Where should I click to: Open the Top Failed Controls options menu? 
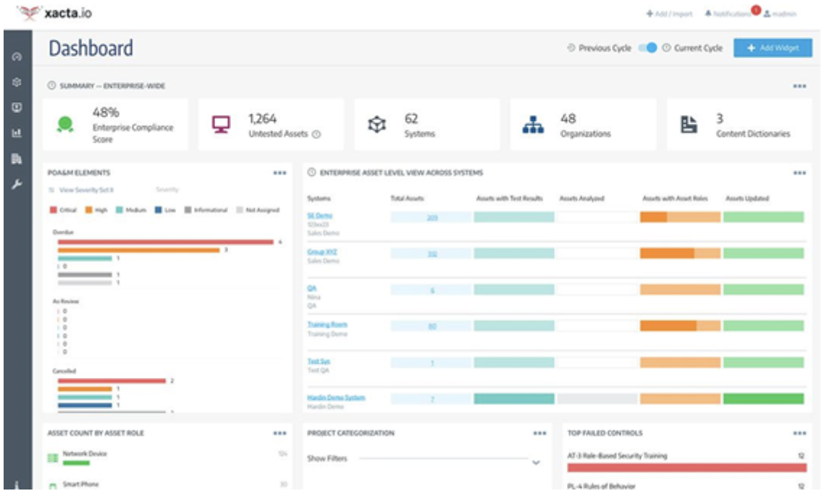(x=799, y=433)
